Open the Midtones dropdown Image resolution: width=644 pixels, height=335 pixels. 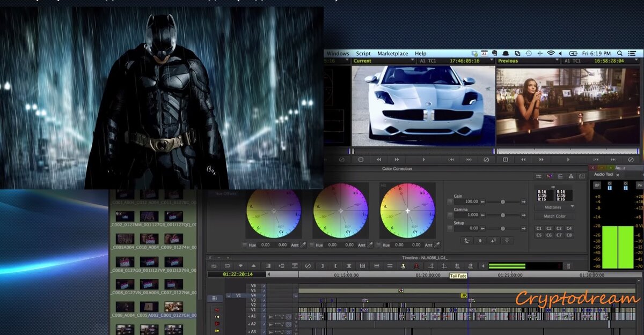pyautogui.click(x=554, y=207)
